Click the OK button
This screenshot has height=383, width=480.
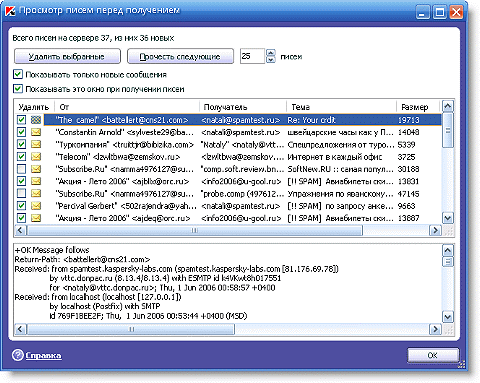[433, 355]
